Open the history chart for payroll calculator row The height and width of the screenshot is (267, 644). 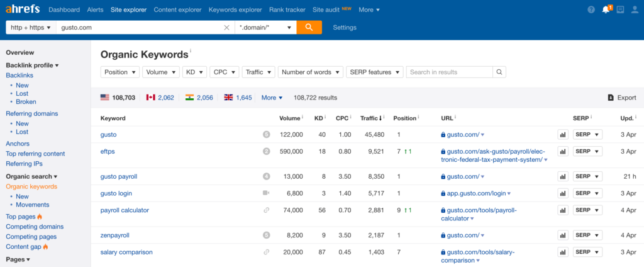[x=563, y=210]
